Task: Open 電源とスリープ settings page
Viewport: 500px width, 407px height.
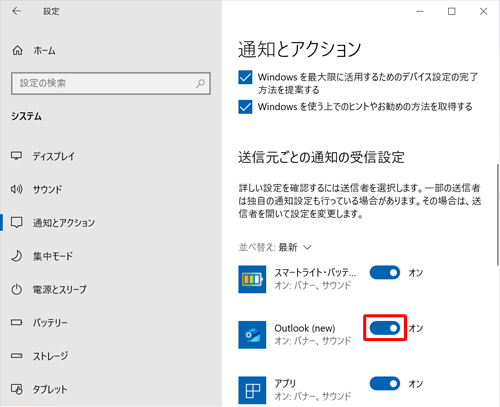Action: pyautogui.click(x=111, y=289)
